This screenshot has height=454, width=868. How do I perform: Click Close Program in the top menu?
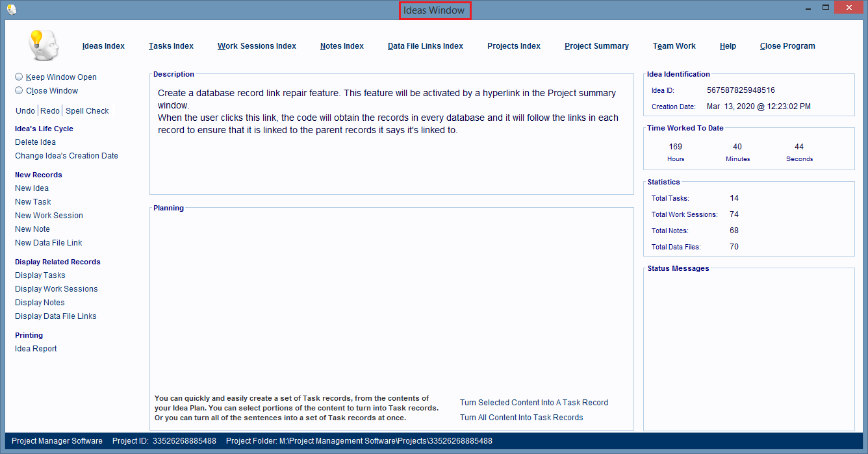click(787, 46)
